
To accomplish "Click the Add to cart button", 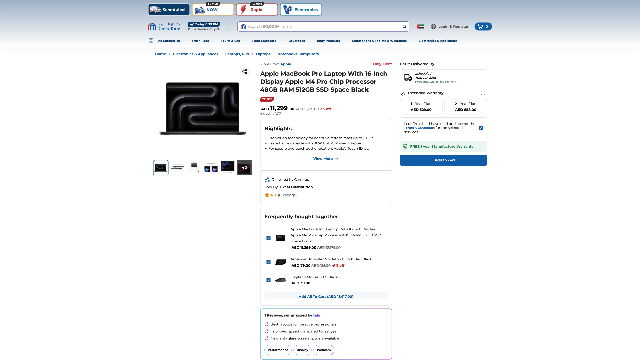I will 443,160.
